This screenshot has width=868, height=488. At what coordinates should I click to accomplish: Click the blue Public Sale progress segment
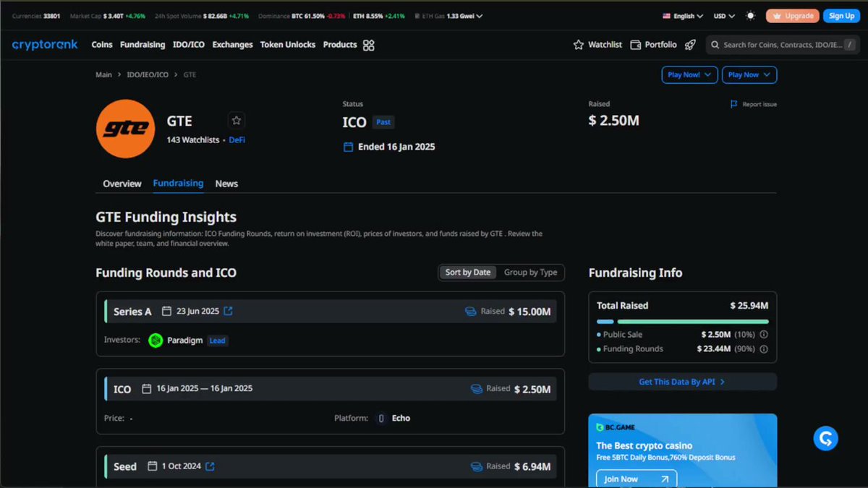605,321
